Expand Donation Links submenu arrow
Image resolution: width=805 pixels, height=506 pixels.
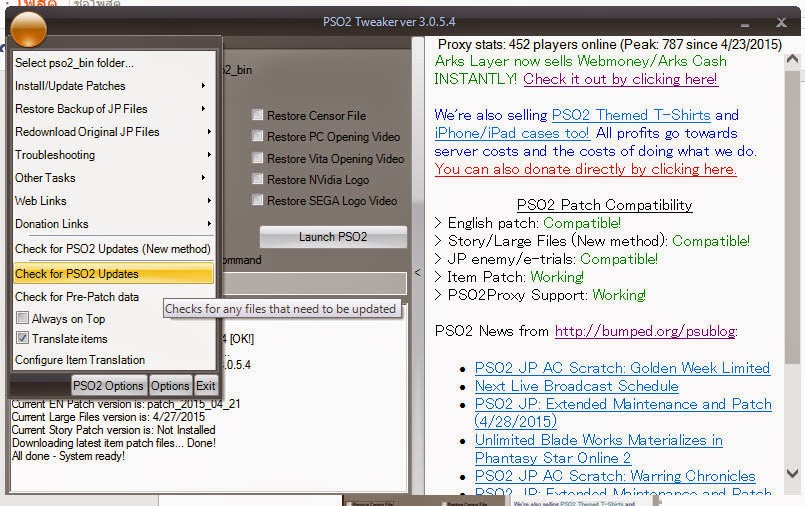click(209, 224)
